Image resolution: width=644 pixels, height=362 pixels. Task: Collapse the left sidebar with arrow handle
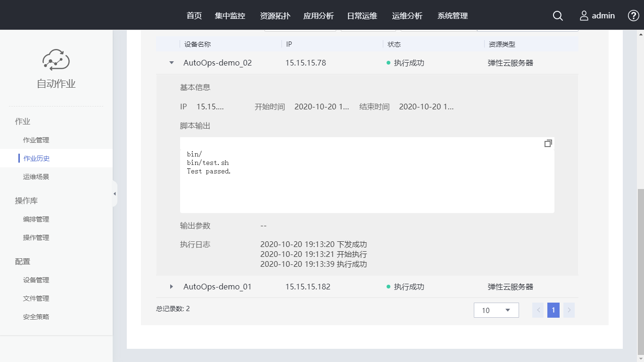pos(115,194)
